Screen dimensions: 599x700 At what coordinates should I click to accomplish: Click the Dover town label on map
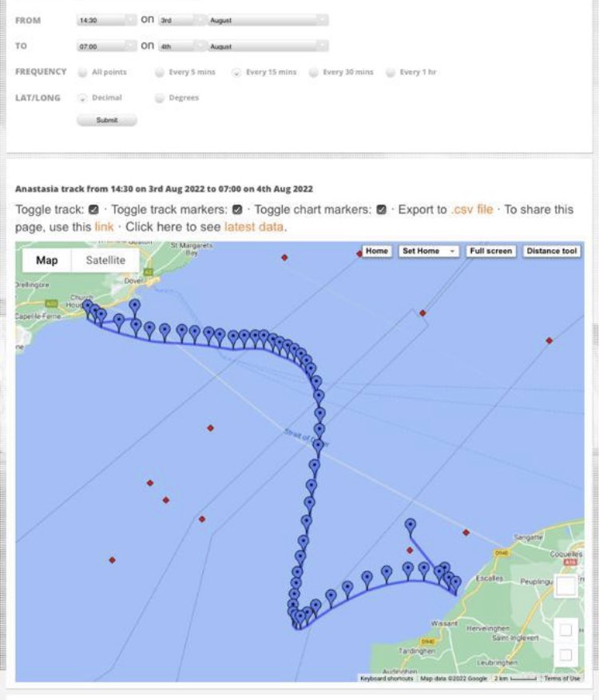coord(133,280)
